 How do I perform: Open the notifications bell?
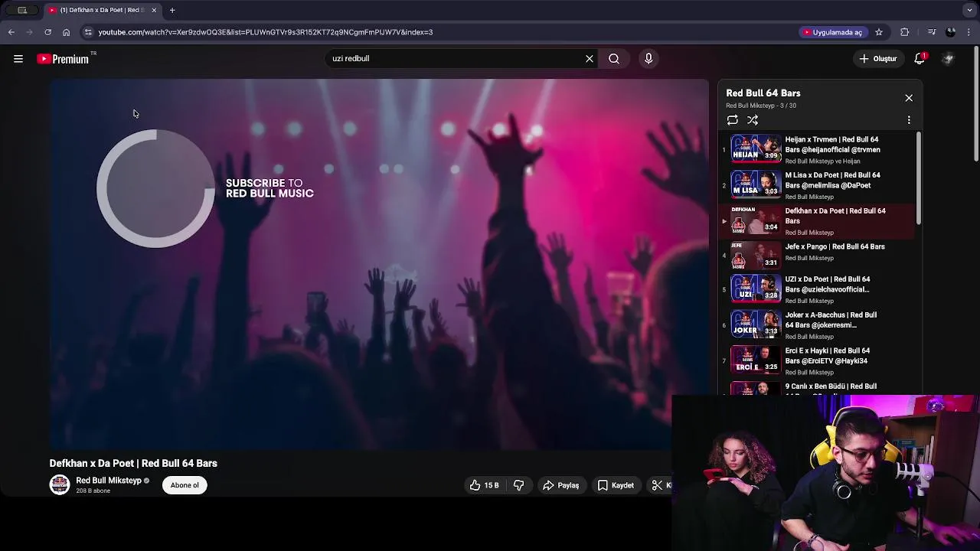point(920,59)
